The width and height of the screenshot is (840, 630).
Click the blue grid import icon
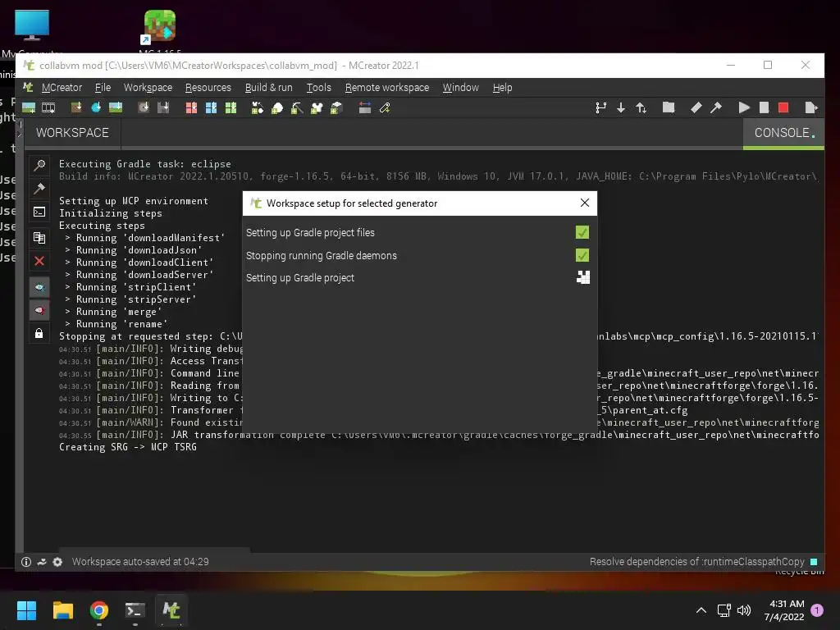211,108
